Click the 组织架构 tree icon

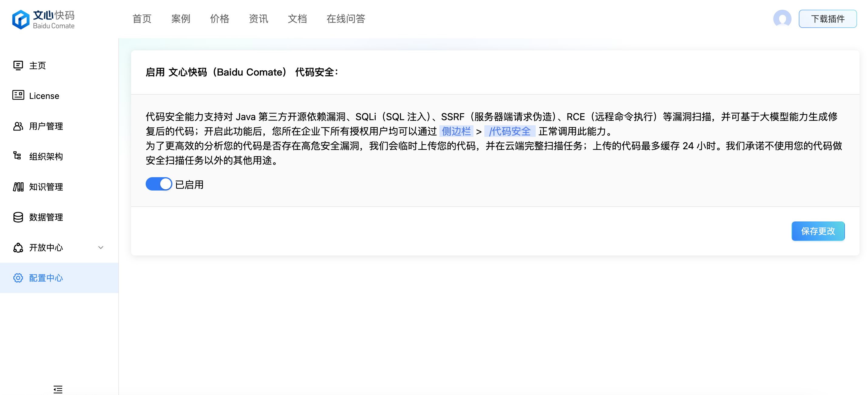pyautogui.click(x=18, y=156)
